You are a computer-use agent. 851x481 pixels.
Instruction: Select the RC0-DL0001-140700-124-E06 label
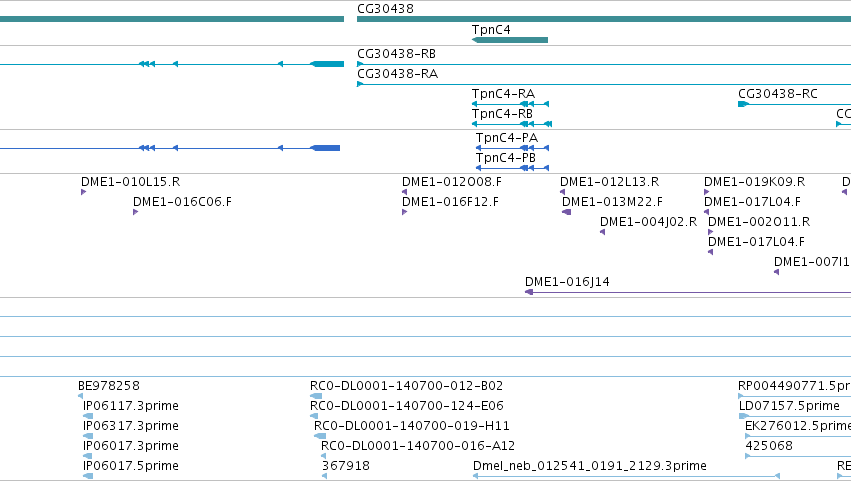coord(407,406)
